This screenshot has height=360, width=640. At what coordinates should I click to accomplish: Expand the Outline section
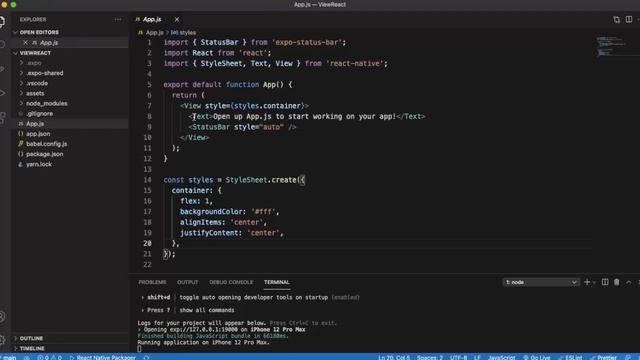click(31, 338)
